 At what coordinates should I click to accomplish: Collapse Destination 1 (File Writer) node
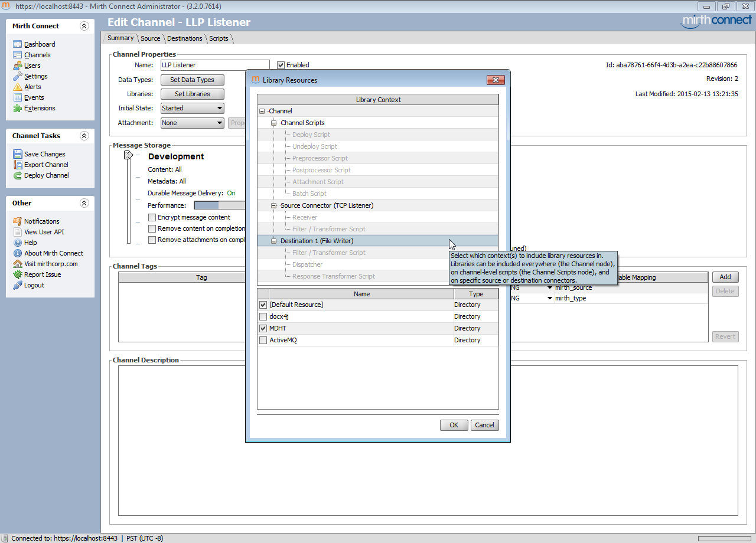[x=274, y=241]
